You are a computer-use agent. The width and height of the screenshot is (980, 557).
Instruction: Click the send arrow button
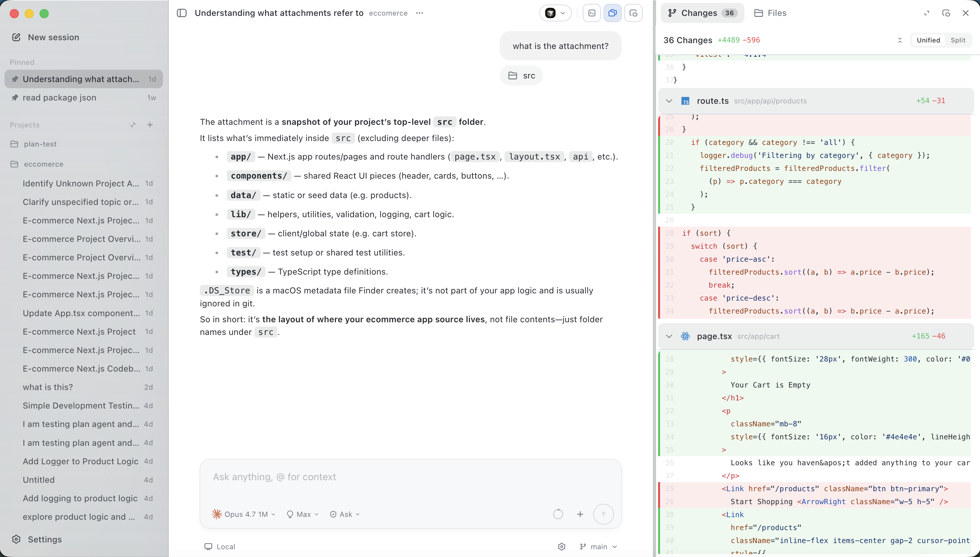point(603,514)
